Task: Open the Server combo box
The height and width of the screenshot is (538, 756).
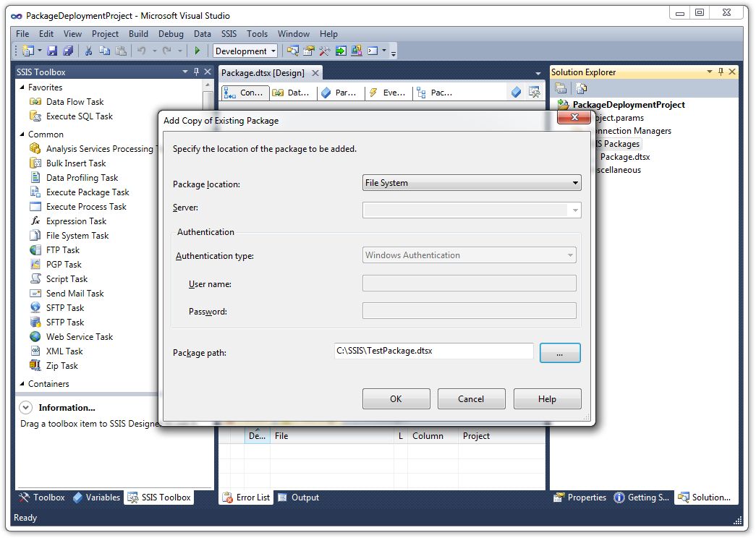Action: (x=472, y=210)
